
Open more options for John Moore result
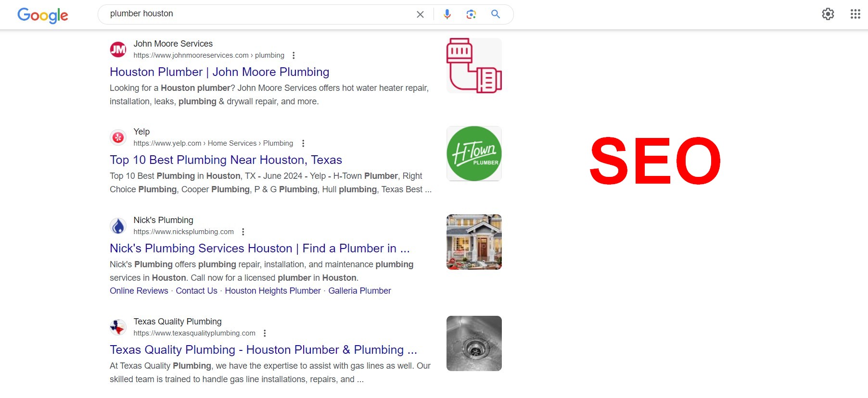tap(294, 55)
